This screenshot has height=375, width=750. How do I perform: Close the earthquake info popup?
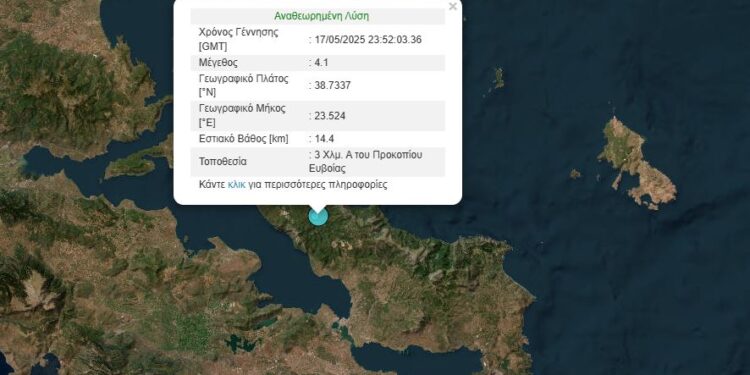click(x=452, y=7)
